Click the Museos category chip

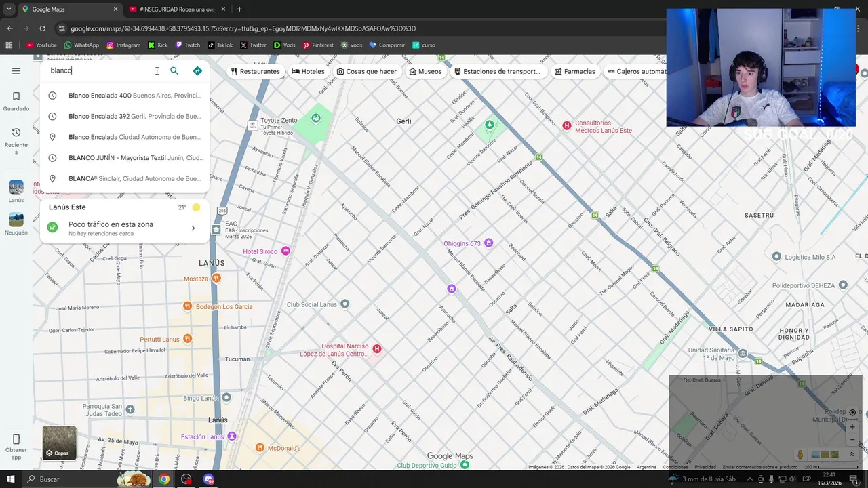coord(425,71)
